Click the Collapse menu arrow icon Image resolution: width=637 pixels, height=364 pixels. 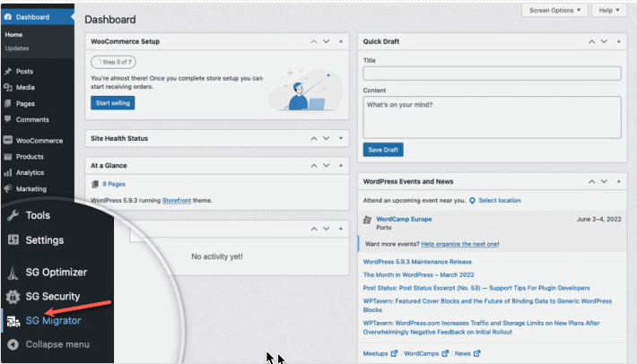[x=13, y=344]
